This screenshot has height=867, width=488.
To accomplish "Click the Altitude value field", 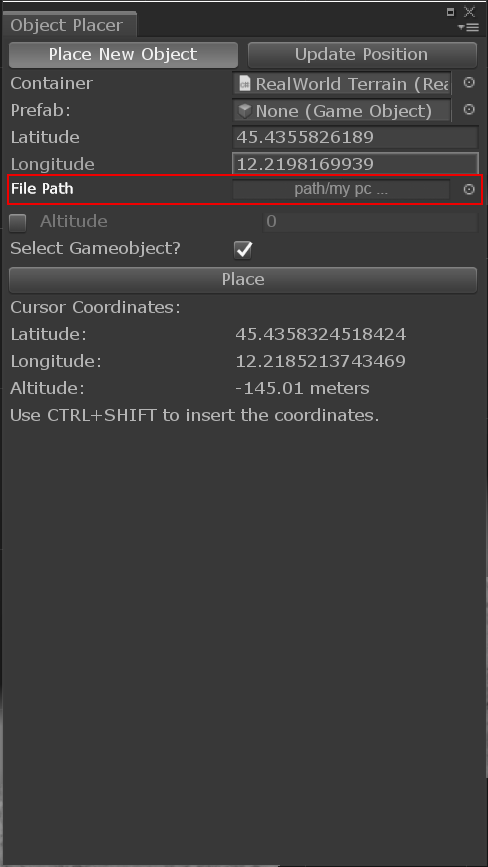I will (x=369, y=222).
